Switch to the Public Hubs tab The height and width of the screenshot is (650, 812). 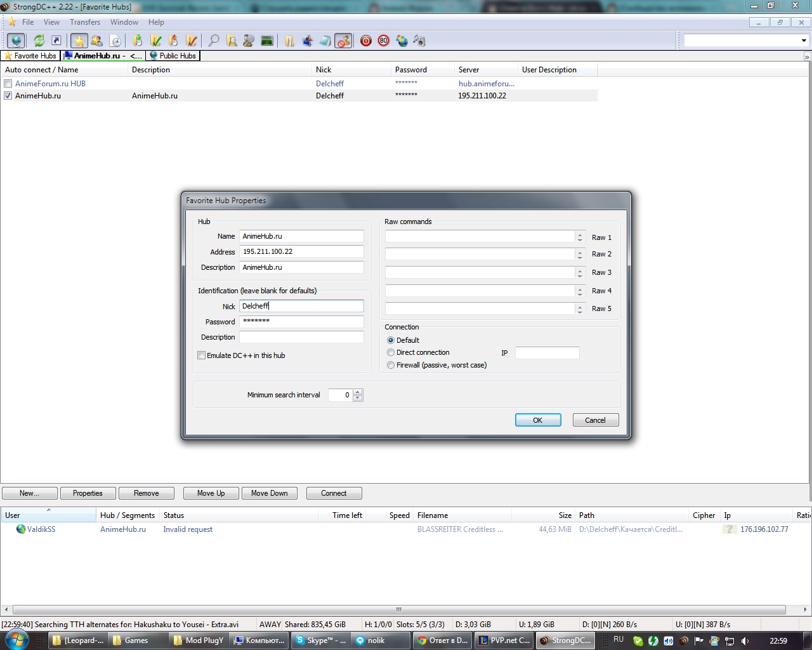tap(173, 56)
